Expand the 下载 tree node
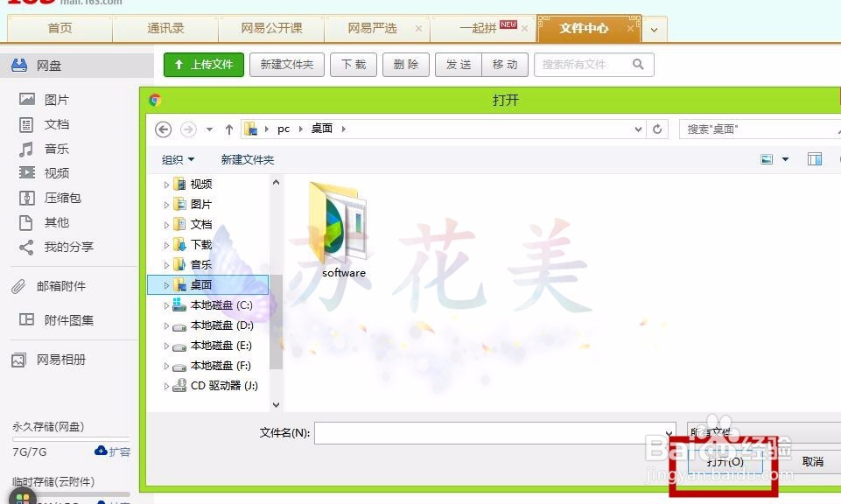Image resolution: width=841 pixels, height=504 pixels. (x=166, y=245)
